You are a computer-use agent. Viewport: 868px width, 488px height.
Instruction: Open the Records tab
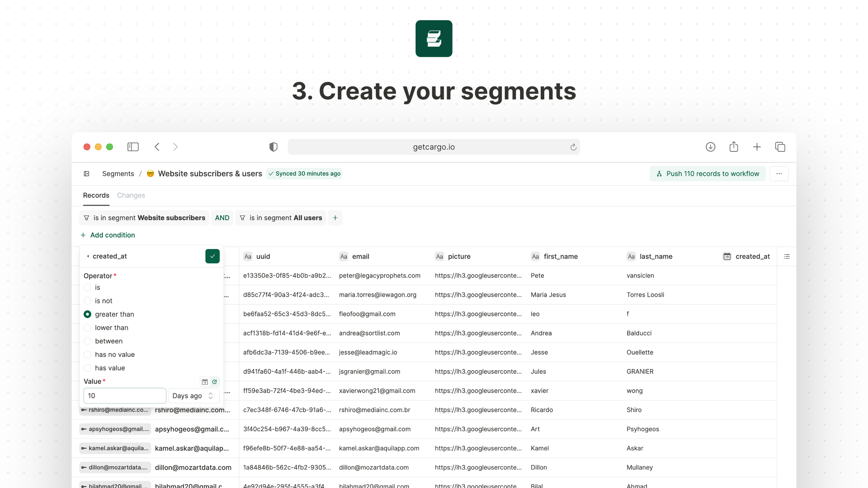coord(96,195)
